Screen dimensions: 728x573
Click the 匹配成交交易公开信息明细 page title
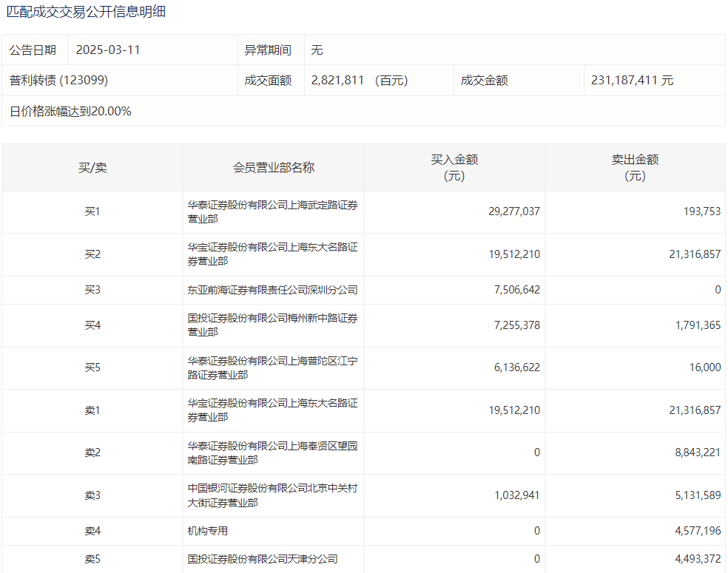(x=86, y=12)
